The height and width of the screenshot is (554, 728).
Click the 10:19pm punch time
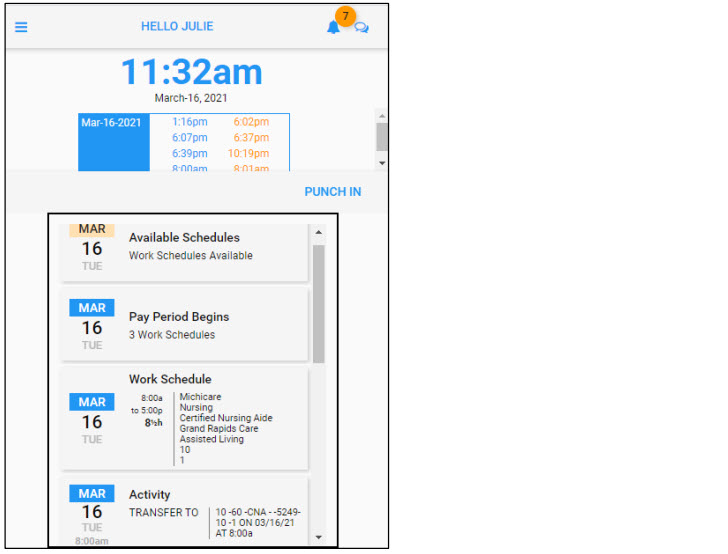pos(248,154)
